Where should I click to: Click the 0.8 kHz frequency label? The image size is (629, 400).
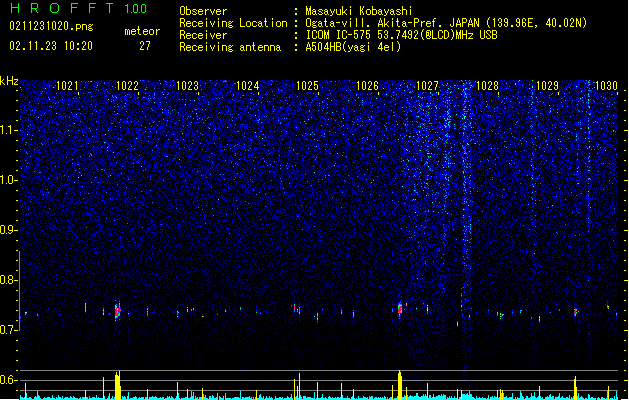[x=9, y=280]
